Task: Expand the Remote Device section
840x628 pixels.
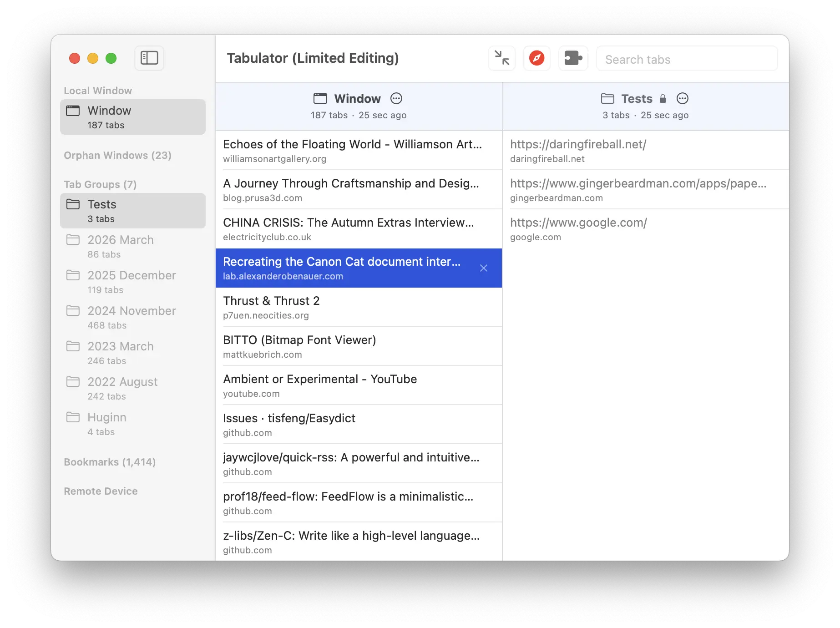Action: (101, 491)
